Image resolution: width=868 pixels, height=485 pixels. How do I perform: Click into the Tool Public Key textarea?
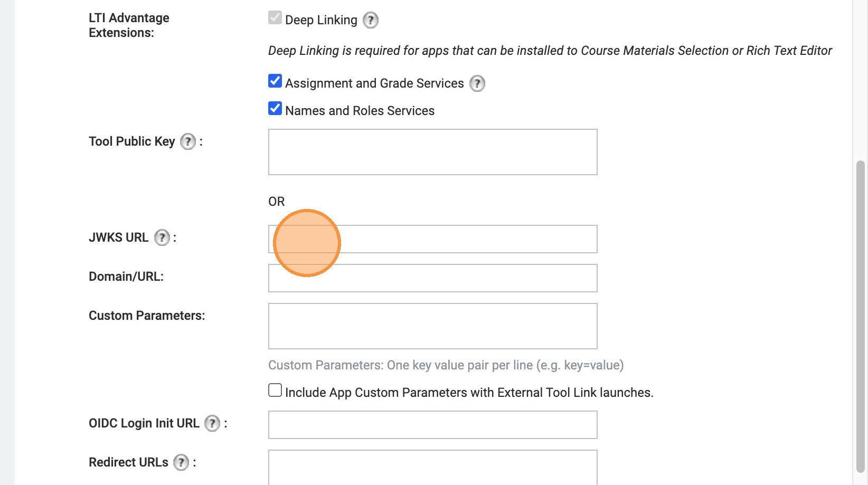(x=432, y=152)
